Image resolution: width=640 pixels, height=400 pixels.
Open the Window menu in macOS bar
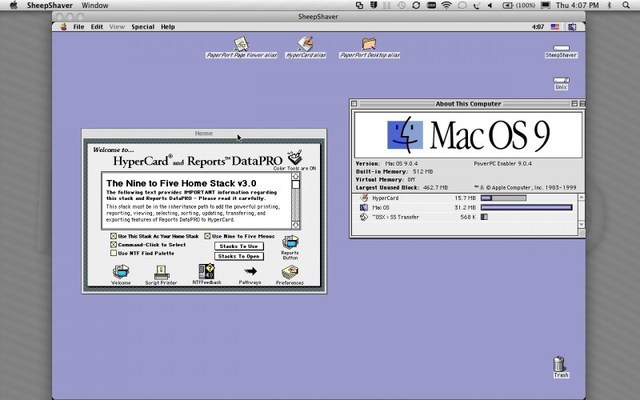point(95,5)
